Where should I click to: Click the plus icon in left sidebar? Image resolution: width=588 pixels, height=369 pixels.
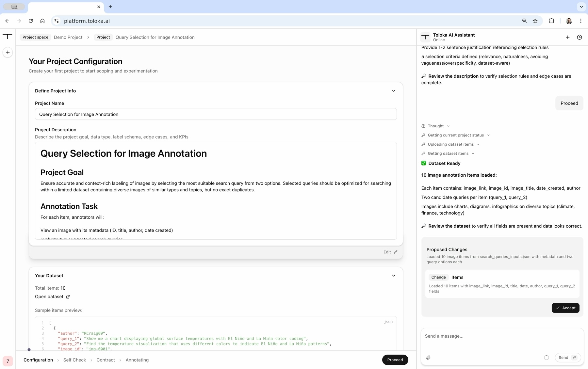[8, 52]
